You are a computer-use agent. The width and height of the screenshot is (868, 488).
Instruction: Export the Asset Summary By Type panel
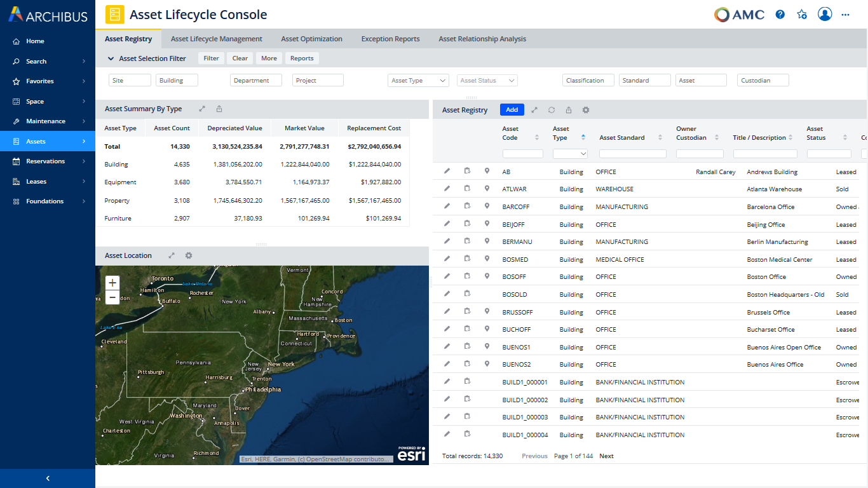click(219, 109)
